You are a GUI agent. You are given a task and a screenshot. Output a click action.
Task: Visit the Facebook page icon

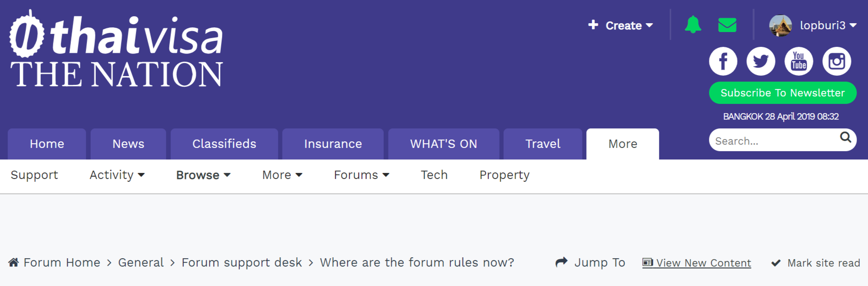[723, 61]
